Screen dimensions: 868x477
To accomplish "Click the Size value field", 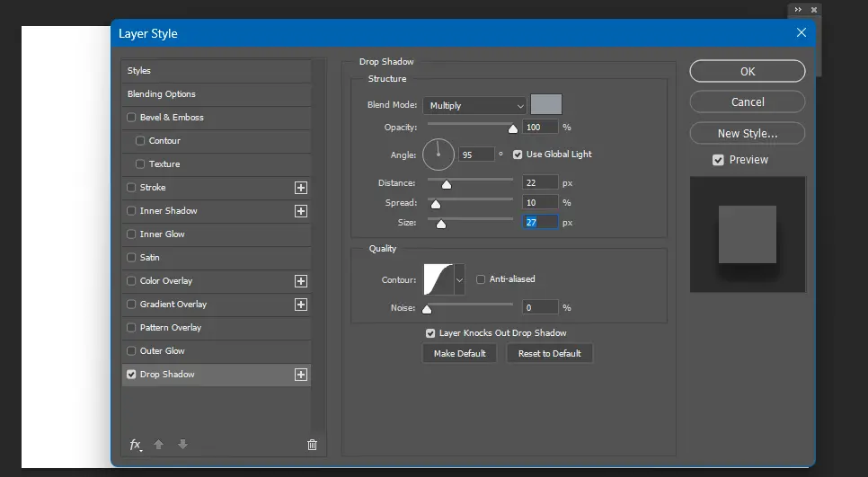I will click(x=540, y=223).
